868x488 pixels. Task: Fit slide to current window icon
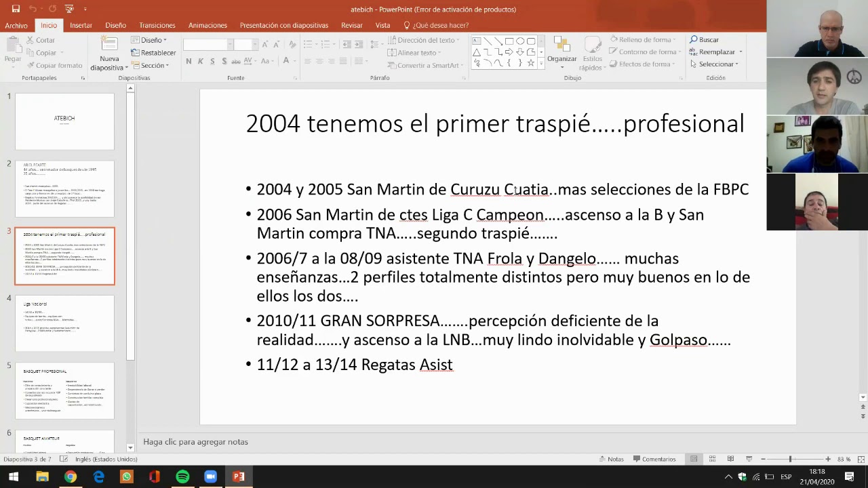pyautogui.click(x=861, y=459)
